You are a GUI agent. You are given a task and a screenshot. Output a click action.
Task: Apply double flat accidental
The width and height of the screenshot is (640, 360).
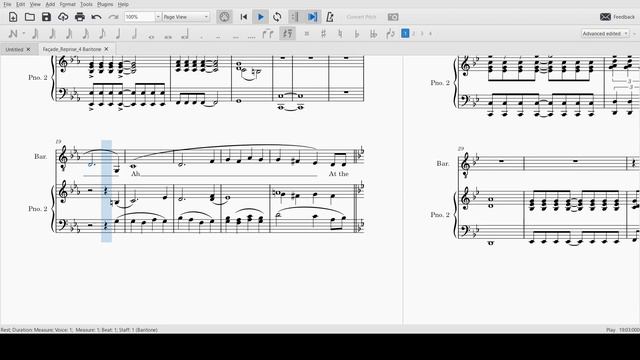pos(373,34)
